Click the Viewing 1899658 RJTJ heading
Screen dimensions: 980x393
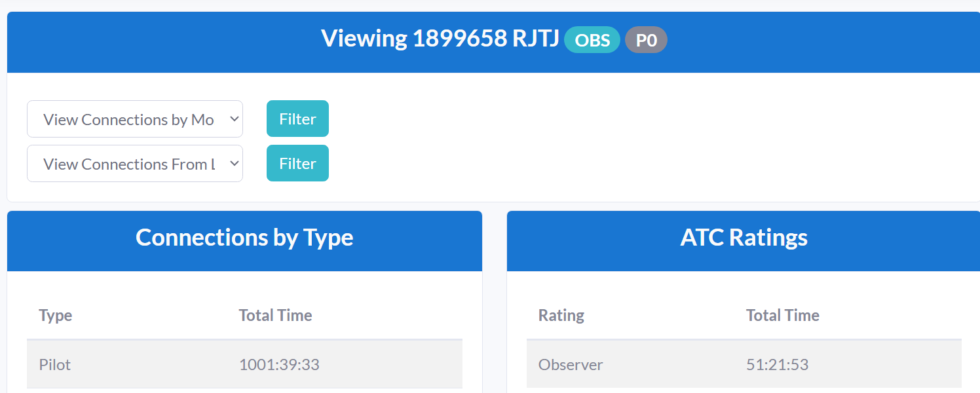pyautogui.click(x=440, y=39)
